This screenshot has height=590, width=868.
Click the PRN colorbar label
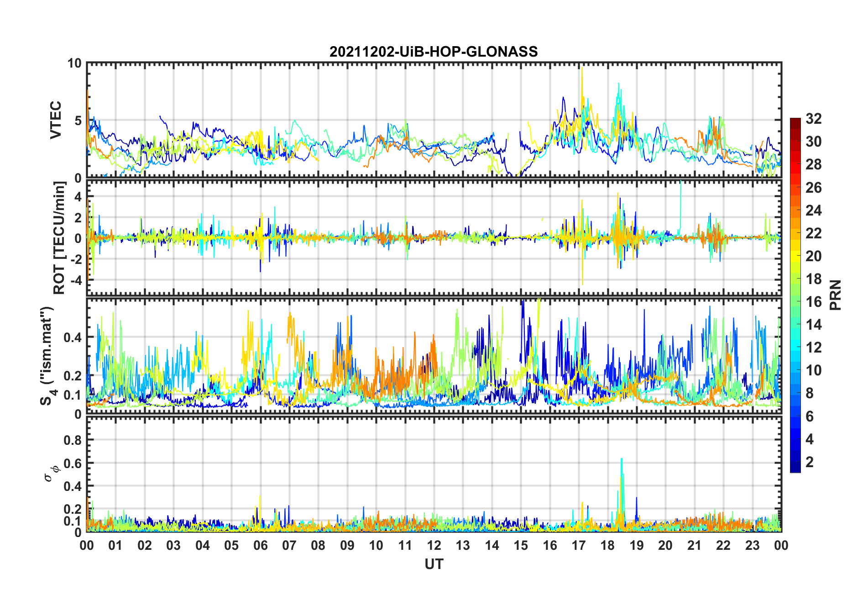pyautogui.click(x=836, y=295)
